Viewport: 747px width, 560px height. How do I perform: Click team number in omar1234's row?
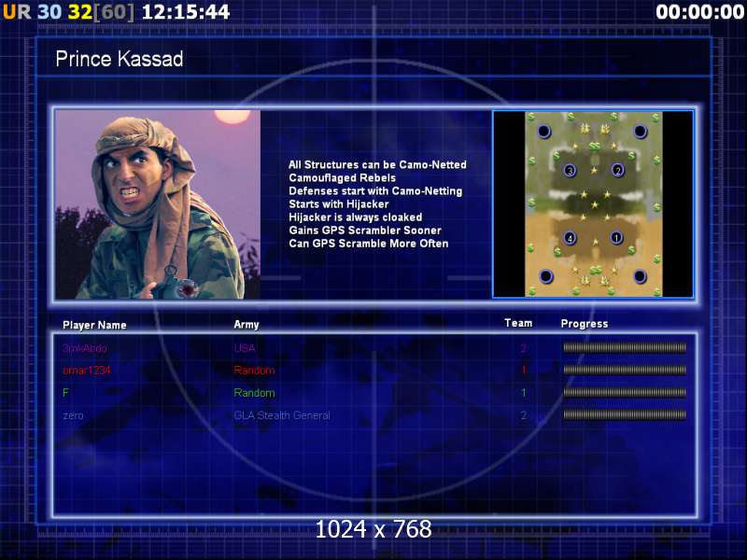tap(524, 370)
